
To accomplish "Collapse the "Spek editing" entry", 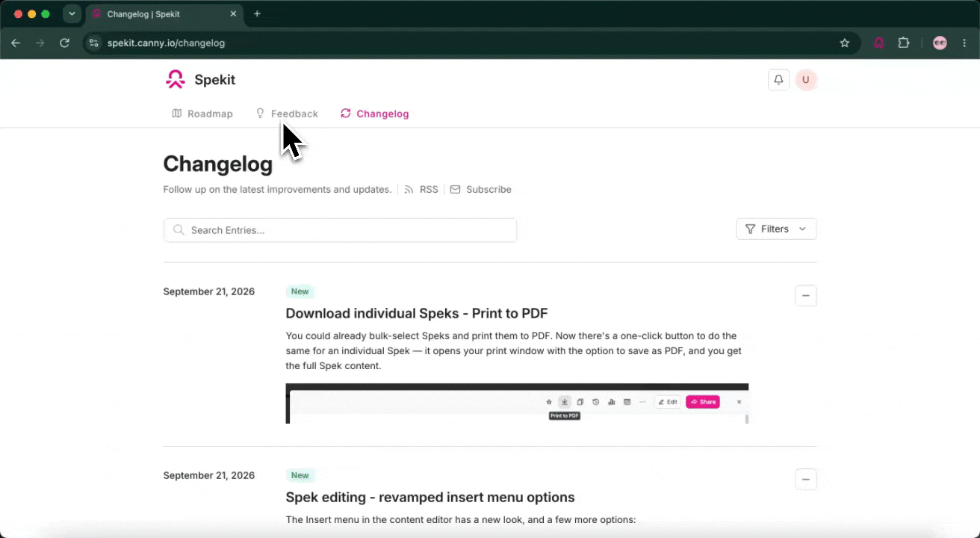I will click(806, 480).
